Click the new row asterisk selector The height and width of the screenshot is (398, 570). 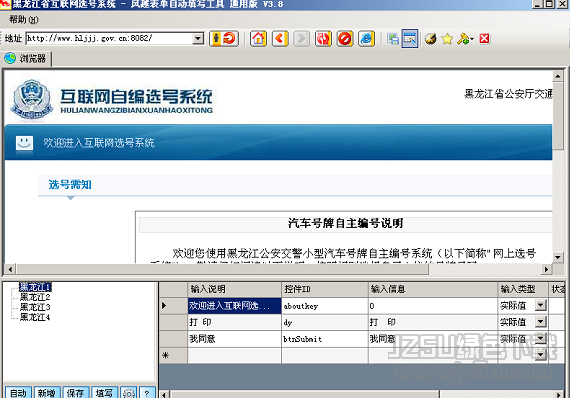173,355
